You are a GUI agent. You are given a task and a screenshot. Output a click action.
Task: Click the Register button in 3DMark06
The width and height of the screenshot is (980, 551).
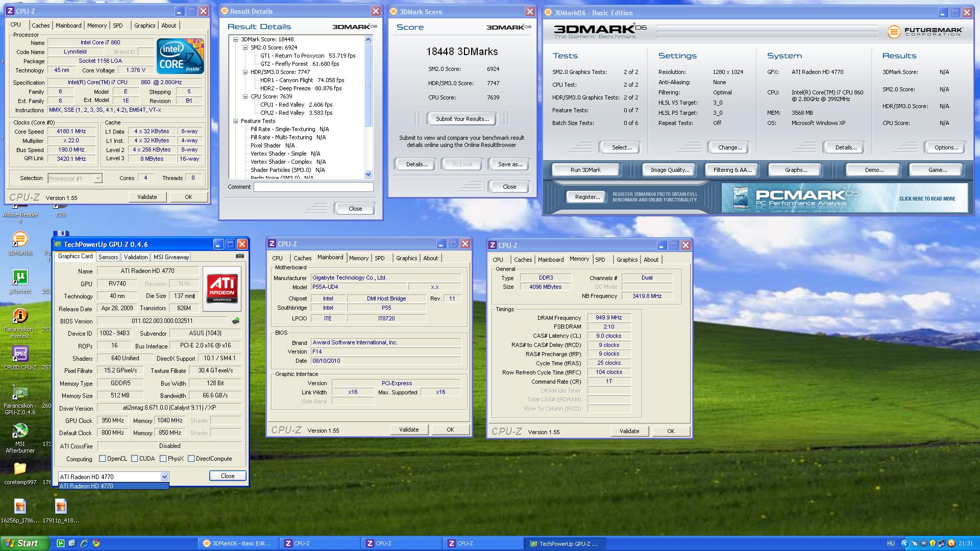tap(587, 197)
